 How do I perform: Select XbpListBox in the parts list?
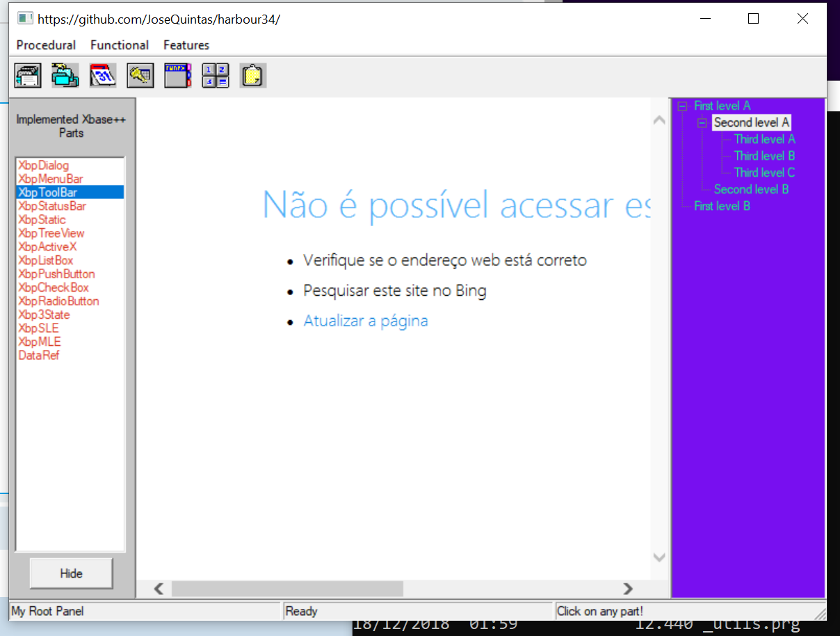(x=70, y=260)
